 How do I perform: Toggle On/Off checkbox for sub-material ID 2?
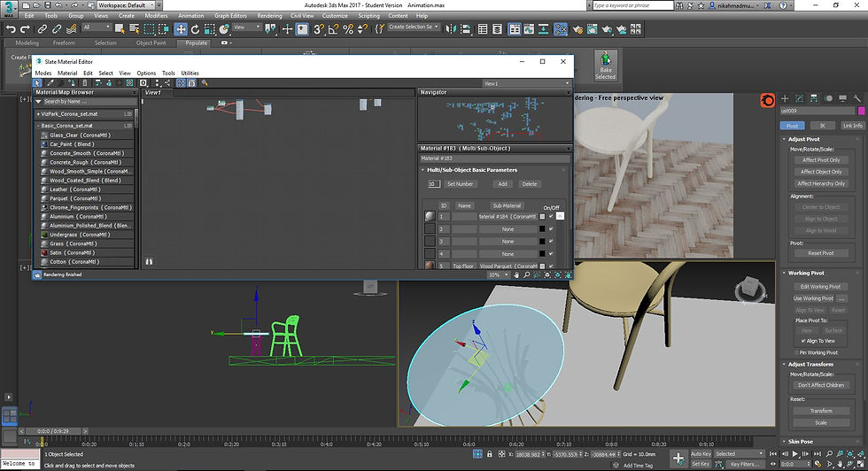[x=551, y=228]
